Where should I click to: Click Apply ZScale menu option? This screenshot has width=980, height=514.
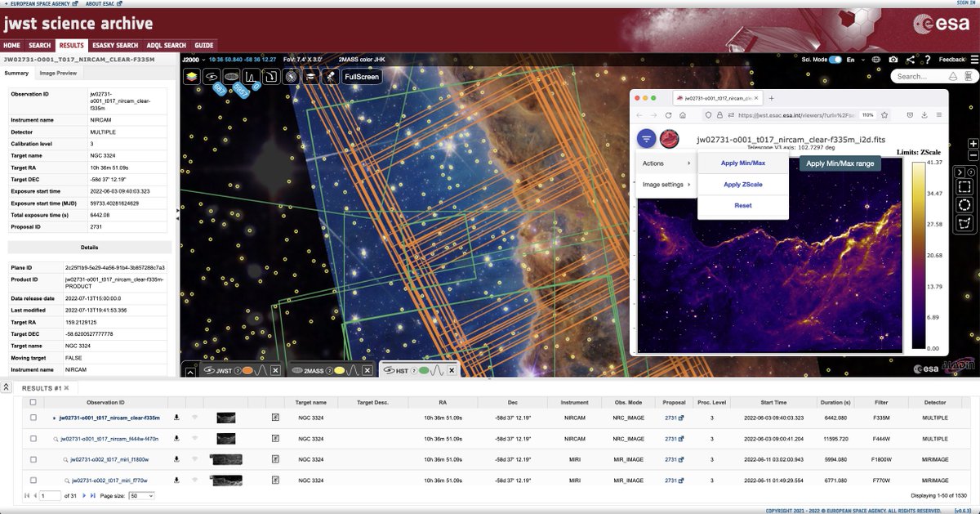(743, 185)
